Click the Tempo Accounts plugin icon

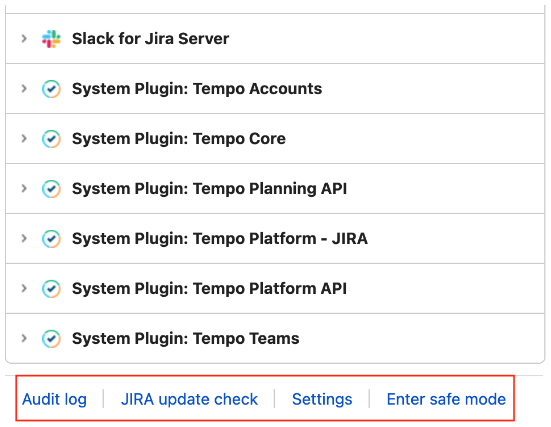click(51, 89)
